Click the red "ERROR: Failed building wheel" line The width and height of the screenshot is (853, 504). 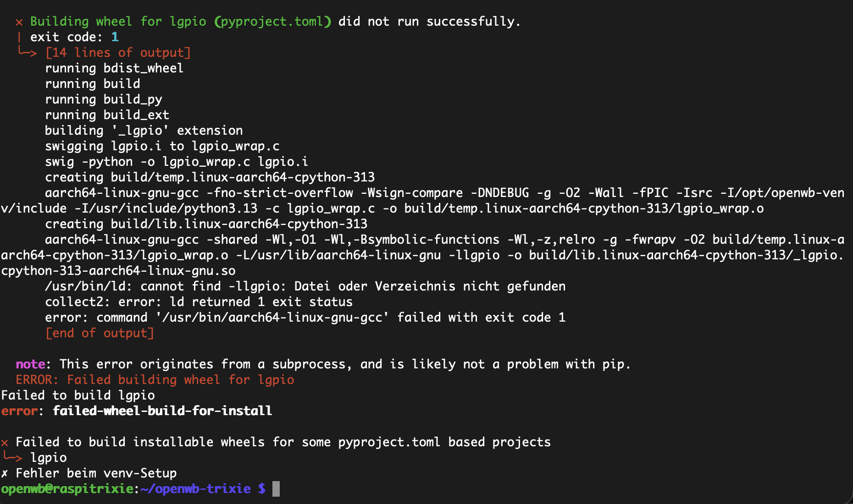coord(155,380)
